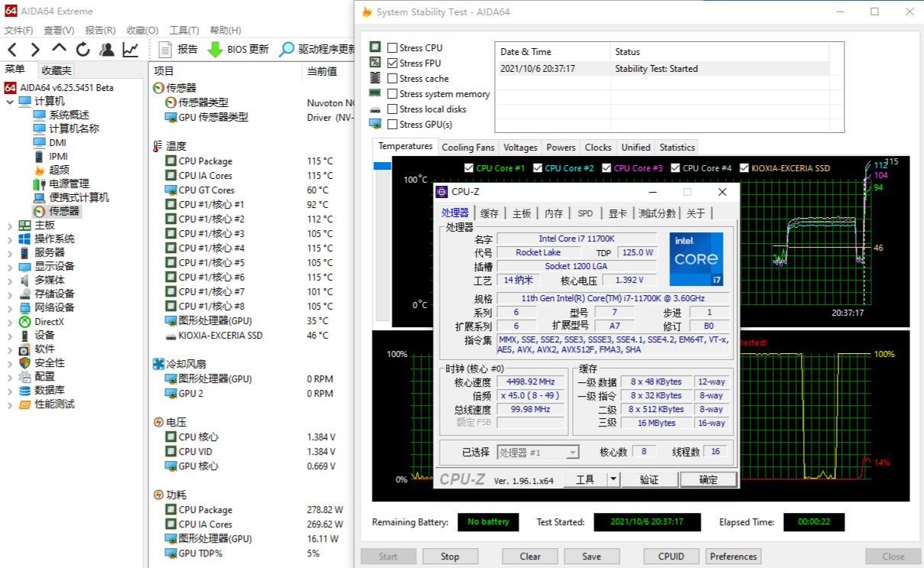Expand the 主板 tree node
This screenshot has height=568, width=924.
(10, 225)
